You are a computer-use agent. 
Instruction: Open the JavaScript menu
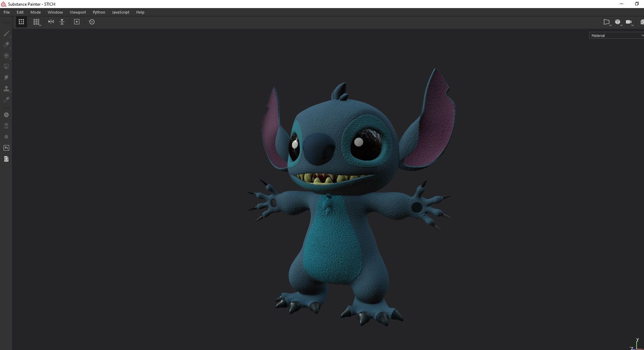120,12
